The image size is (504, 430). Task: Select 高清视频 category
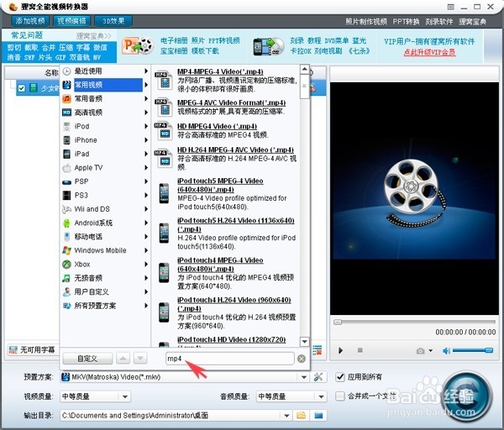(x=88, y=113)
